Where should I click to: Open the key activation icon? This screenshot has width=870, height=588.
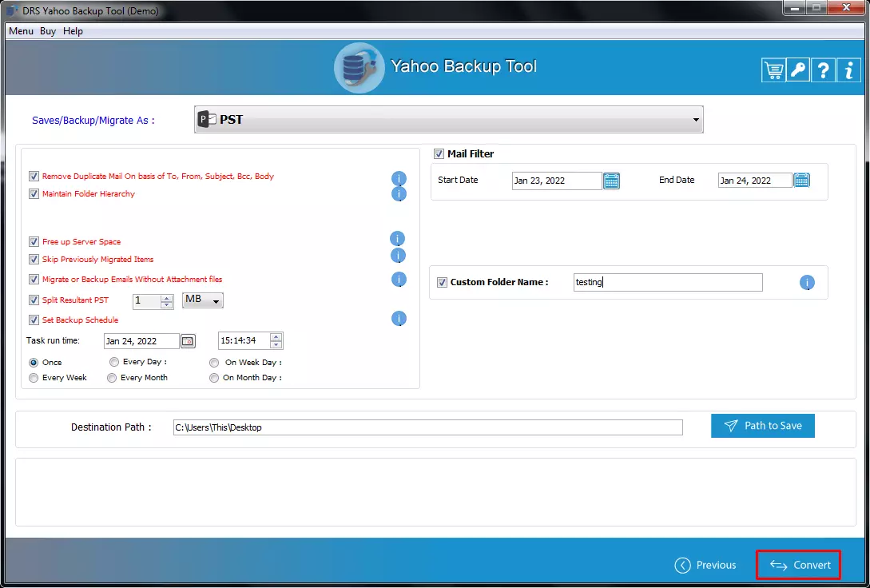pos(798,70)
